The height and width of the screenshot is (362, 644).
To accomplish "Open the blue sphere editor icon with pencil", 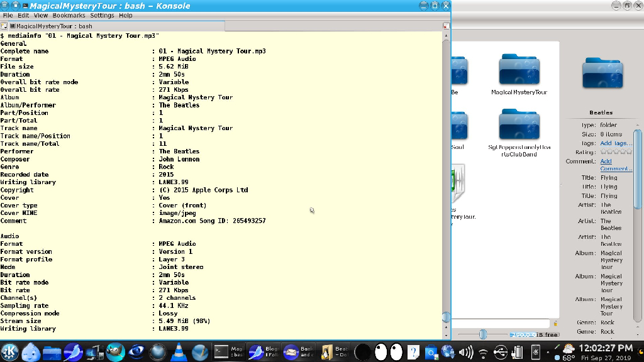I will (199, 352).
